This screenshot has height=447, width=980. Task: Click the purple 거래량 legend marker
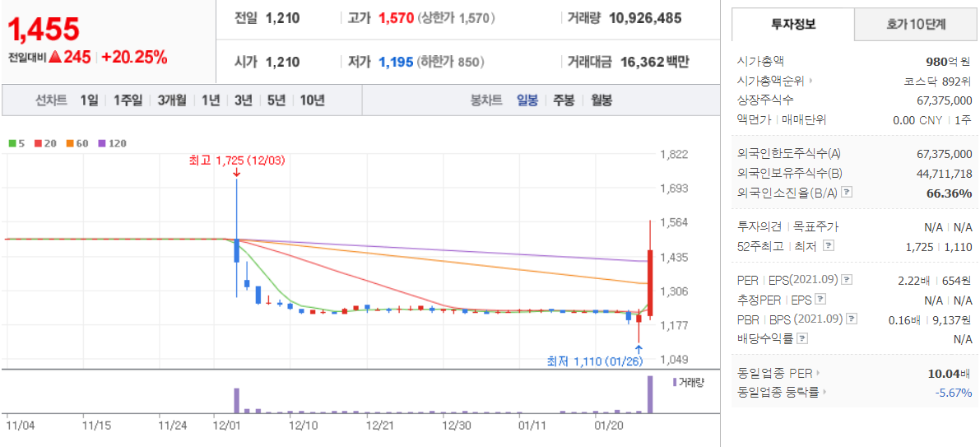click(675, 382)
